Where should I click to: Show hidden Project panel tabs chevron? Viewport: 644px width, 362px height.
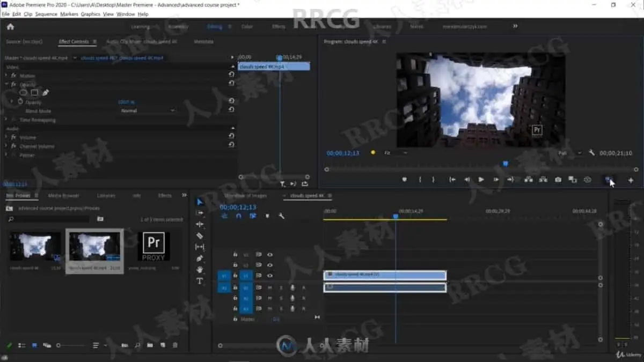point(184,195)
